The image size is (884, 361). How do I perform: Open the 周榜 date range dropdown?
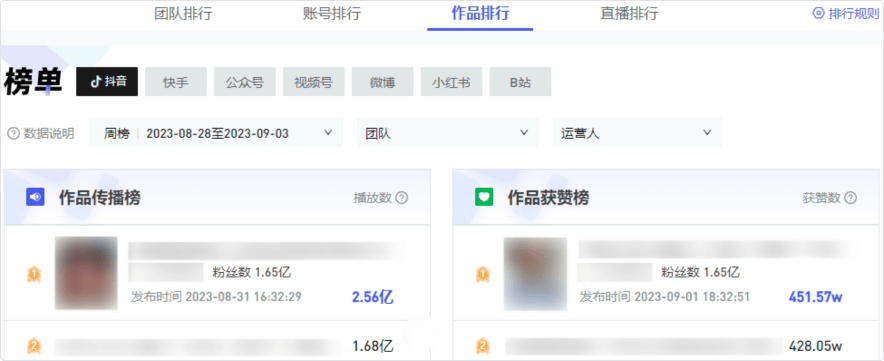pyautogui.click(x=216, y=133)
